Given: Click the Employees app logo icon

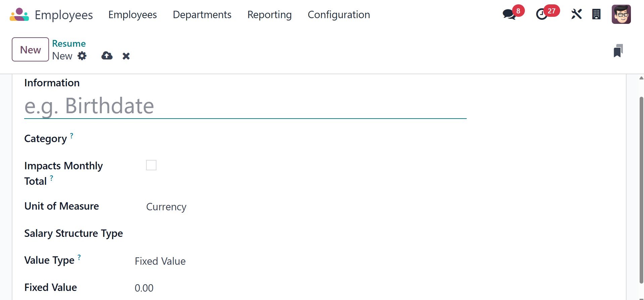Looking at the screenshot, I should coord(19,15).
